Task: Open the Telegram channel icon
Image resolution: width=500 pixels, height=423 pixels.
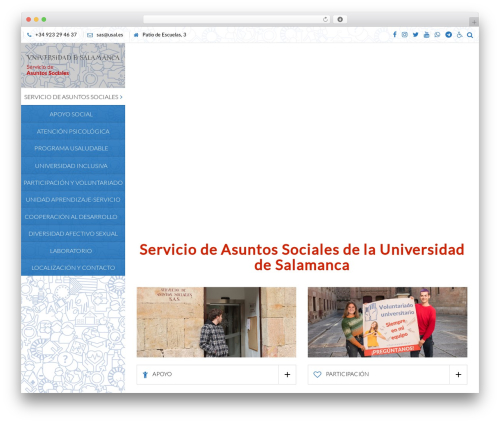Action: coord(449,35)
